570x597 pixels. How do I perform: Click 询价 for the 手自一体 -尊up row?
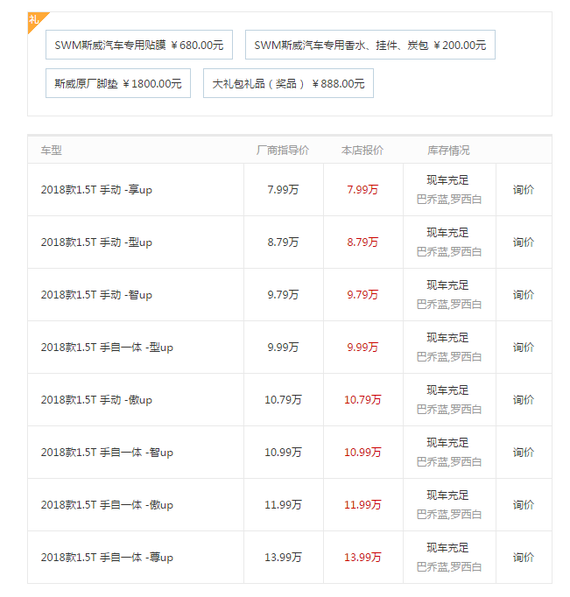(x=524, y=557)
